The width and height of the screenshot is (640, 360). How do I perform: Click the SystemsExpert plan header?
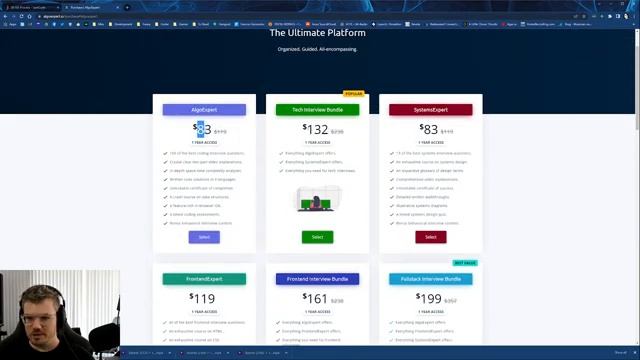[431, 110]
